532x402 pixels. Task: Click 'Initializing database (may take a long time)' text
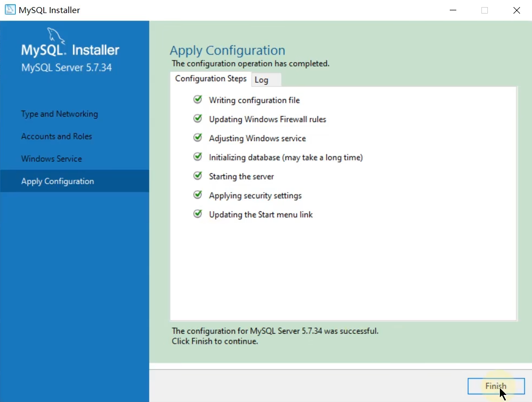coord(286,157)
